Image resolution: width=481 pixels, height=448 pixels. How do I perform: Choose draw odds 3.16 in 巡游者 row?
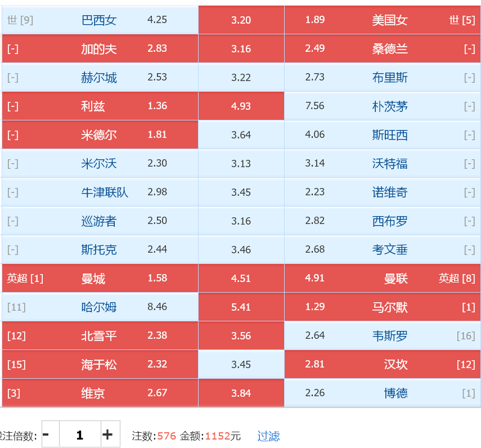[x=241, y=221]
